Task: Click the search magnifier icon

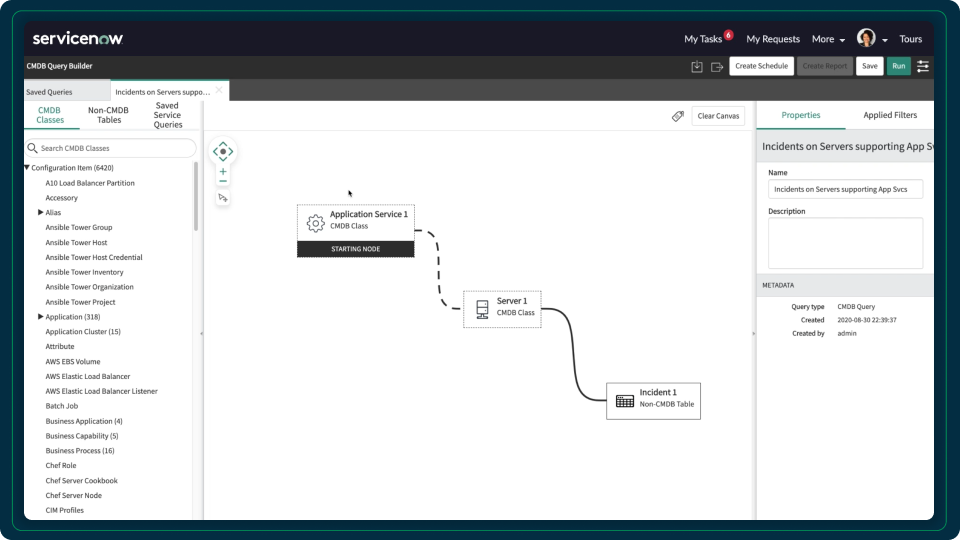Action: click(x=32, y=148)
